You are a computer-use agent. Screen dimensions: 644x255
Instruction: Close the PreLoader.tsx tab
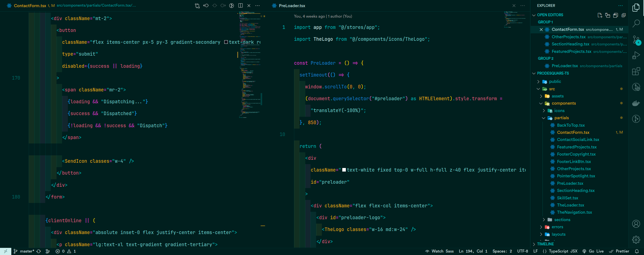[x=514, y=6]
